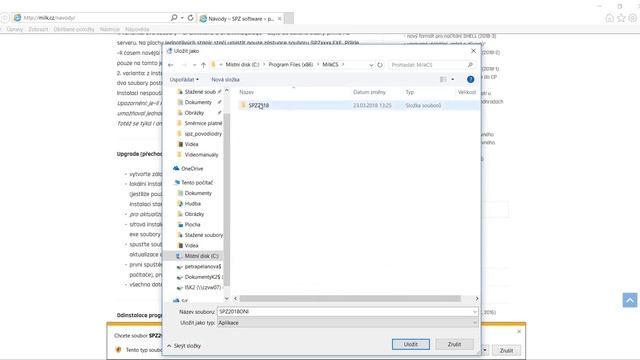Close the download notification bar

point(519,331)
